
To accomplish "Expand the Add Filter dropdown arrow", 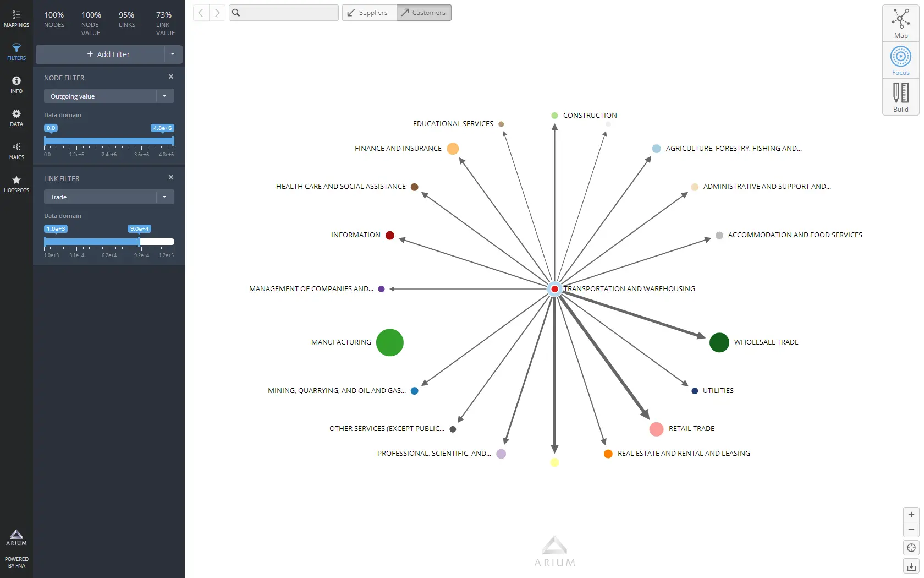I will pos(173,54).
